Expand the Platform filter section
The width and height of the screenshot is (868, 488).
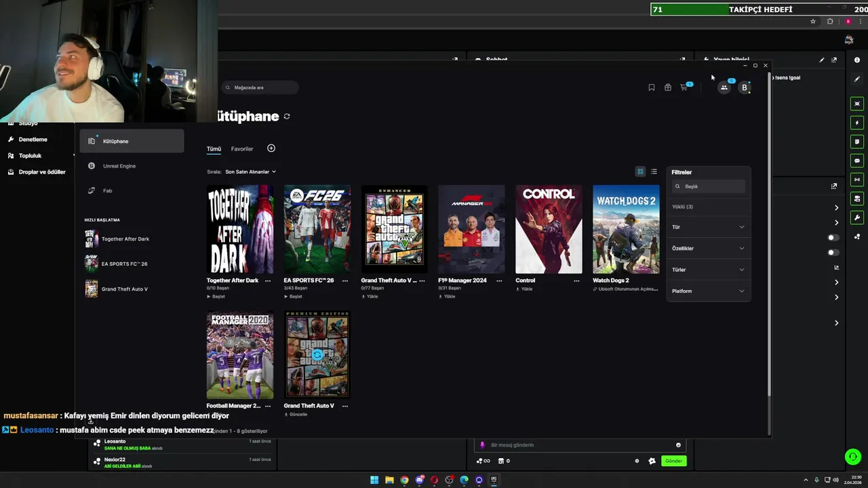pos(708,291)
